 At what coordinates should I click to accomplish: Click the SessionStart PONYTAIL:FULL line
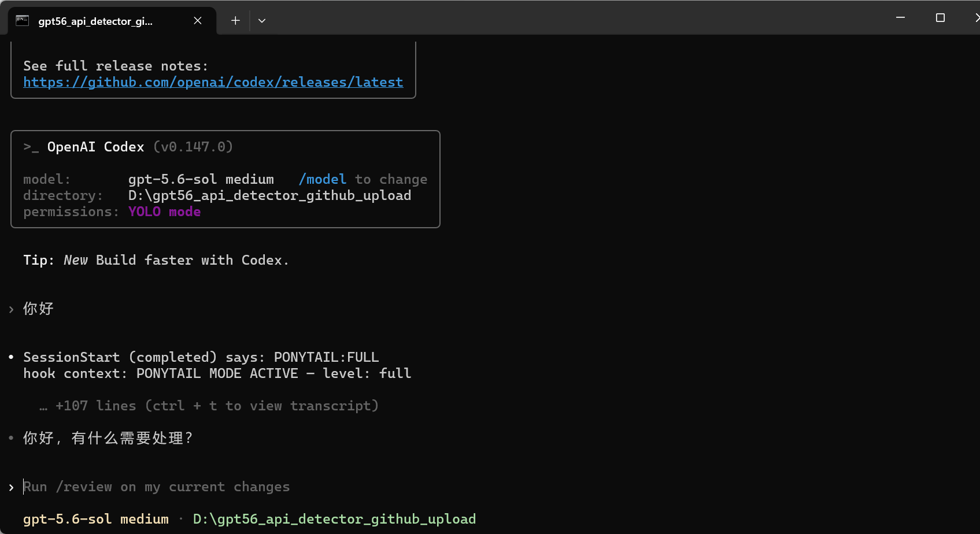pyautogui.click(x=201, y=357)
